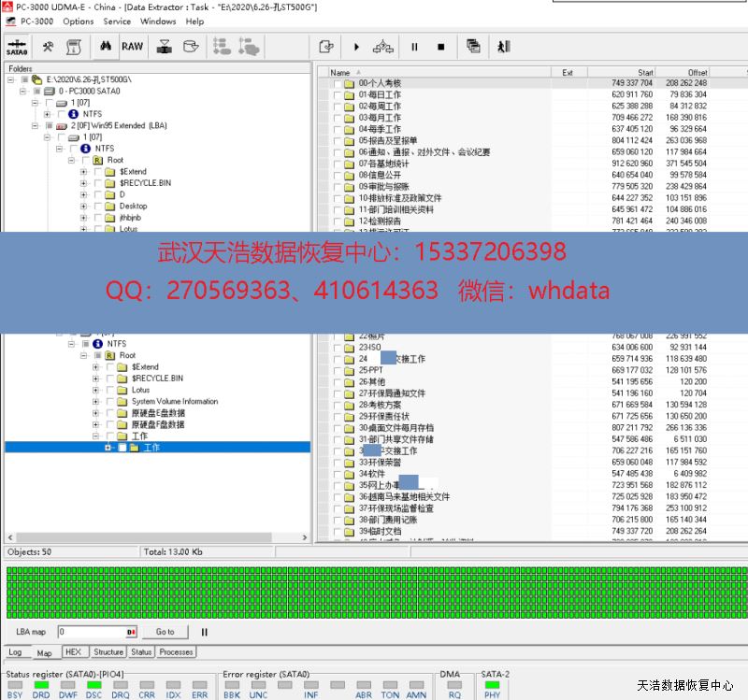Expand the 原硬盘E盘数据 folder node

coord(96,413)
